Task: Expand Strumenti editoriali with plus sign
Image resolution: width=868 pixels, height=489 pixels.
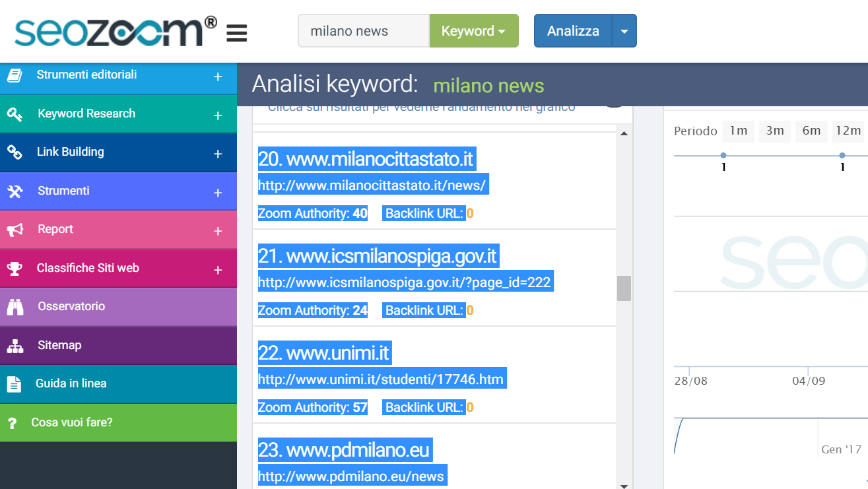Action: 218,77
